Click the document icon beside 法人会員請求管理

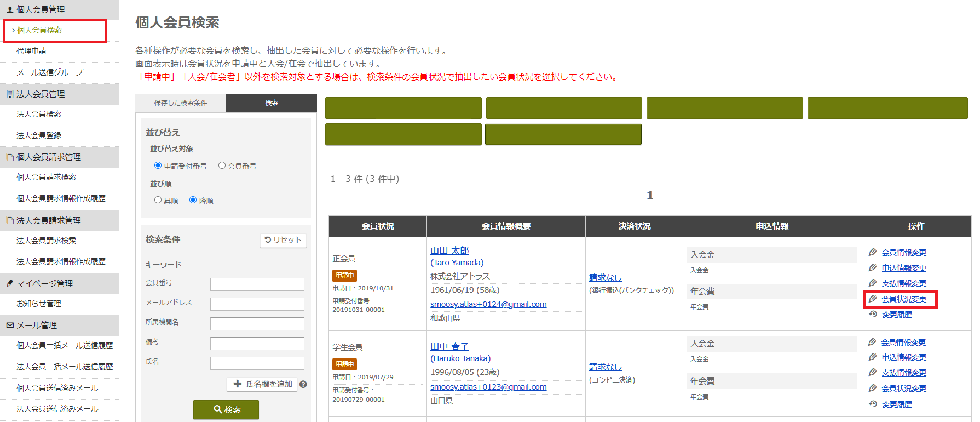click(x=10, y=220)
